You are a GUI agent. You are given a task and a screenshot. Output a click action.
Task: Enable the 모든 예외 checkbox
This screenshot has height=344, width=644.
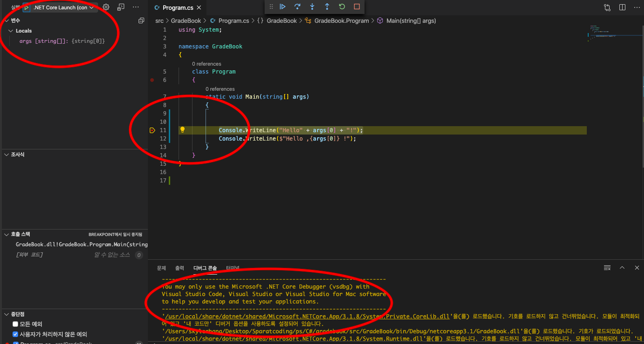click(x=15, y=324)
